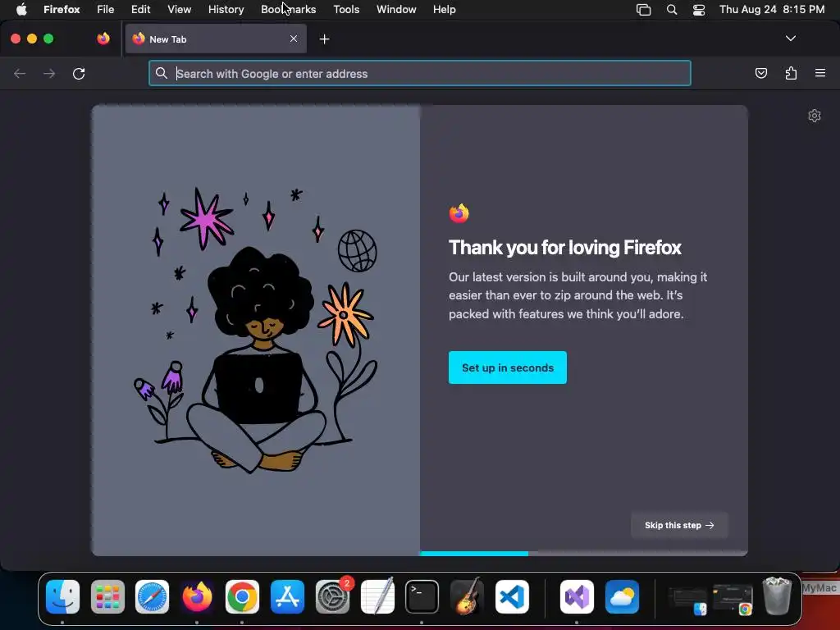The height and width of the screenshot is (630, 840).
Task: Open the Bookmarks menu
Action: [x=288, y=10]
